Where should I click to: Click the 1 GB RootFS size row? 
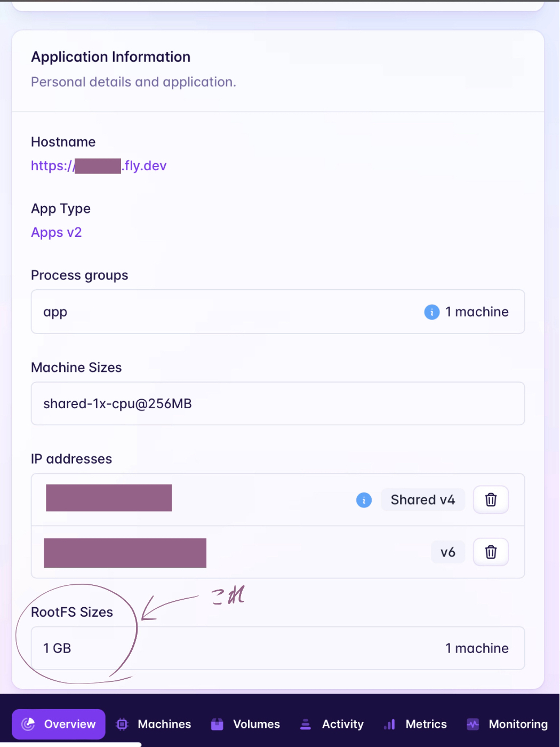(x=277, y=648)
